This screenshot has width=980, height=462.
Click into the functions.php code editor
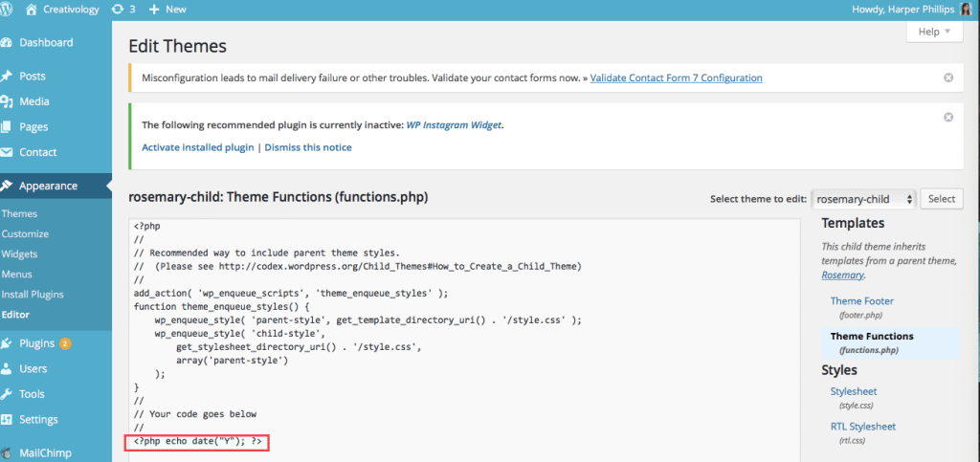464,341
